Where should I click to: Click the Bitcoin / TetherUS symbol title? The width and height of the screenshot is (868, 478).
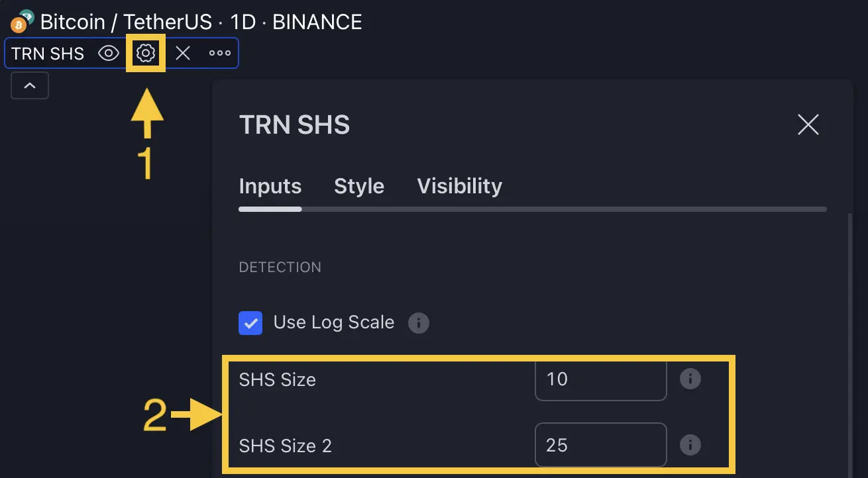pyautogui.click(x=201, y=22)
